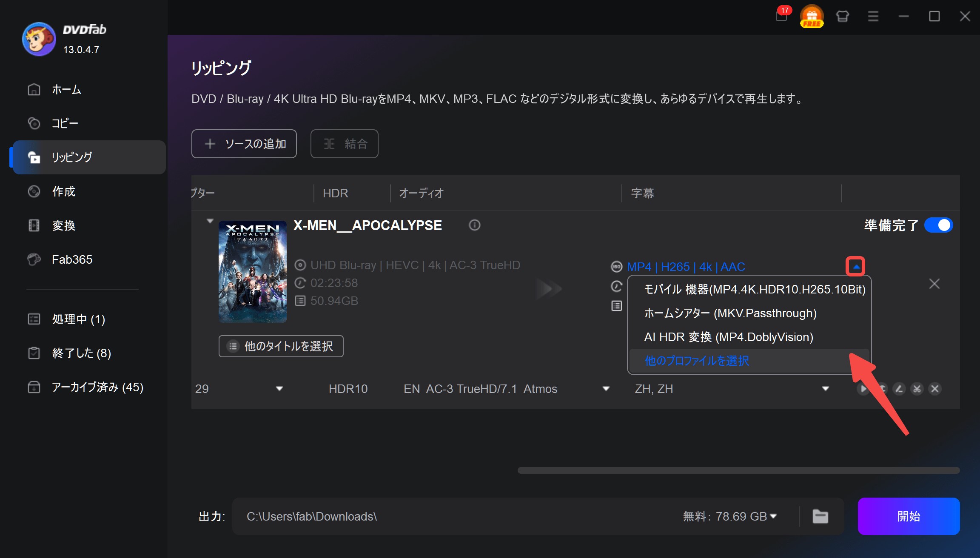Click the 50.94GB size text
This screenshot has height=558, width=980.
pyautogui.click(x=334, y=301)
